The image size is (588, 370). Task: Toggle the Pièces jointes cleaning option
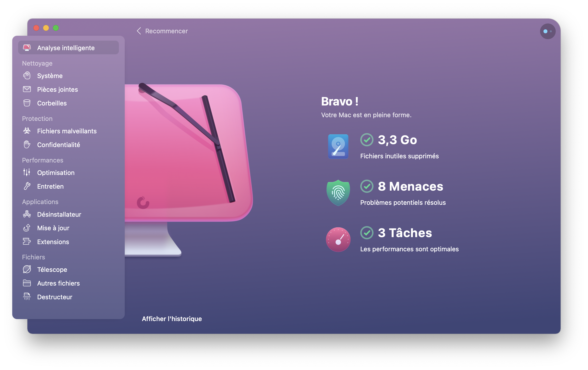(x=57, y=90)
